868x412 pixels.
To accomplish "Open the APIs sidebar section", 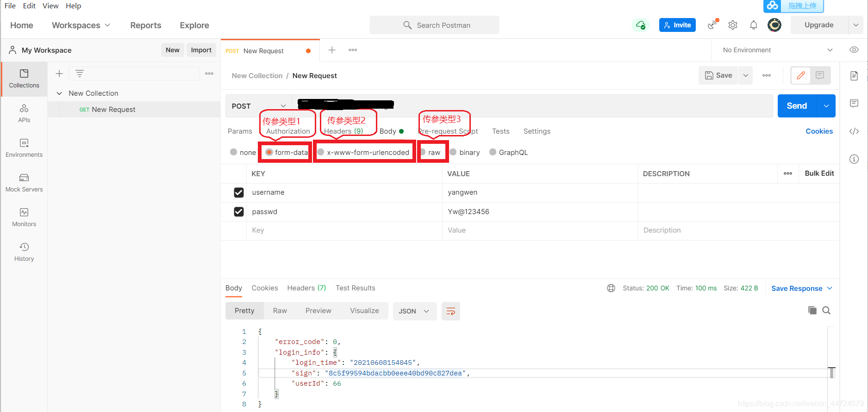I will tap(24, 113).
